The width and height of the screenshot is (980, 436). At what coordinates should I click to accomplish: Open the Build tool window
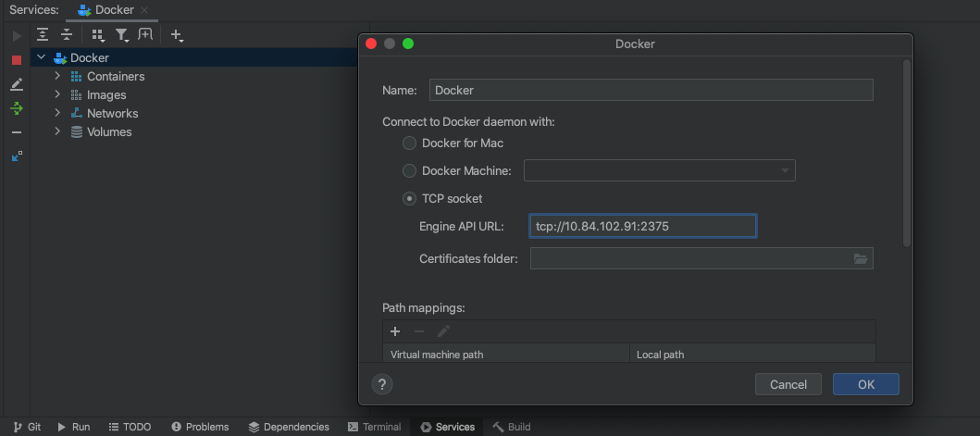pos(512,428)
